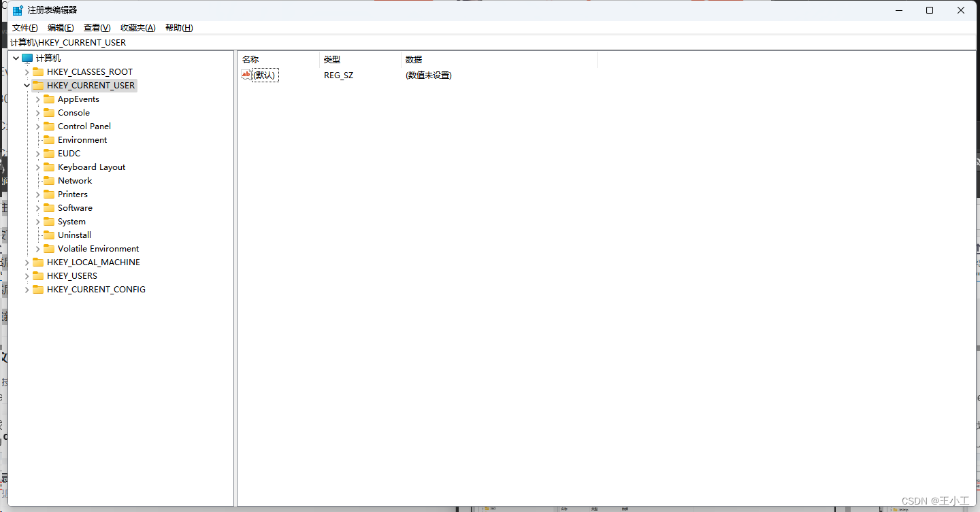The width and height of the screenshot is (980, 512).
Task: Open the 文件(F) menu
Action: pos(25,28)
